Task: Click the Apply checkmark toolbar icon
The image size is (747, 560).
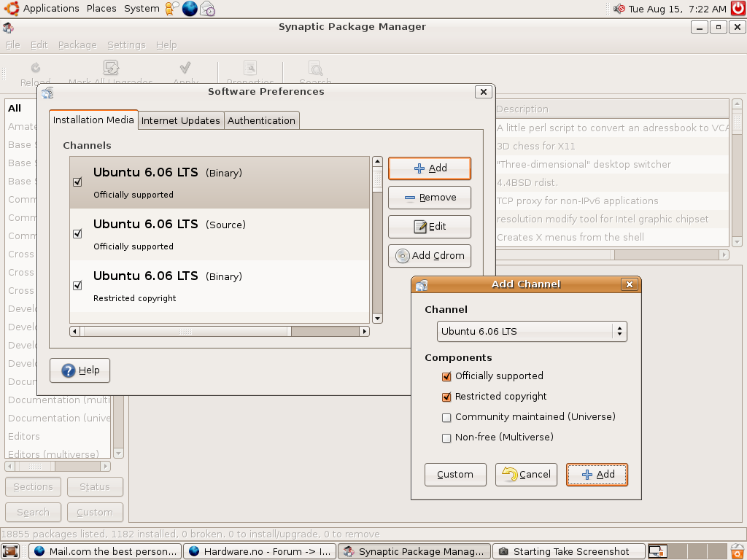Action: pyautogui.click(x=185, y=68)
